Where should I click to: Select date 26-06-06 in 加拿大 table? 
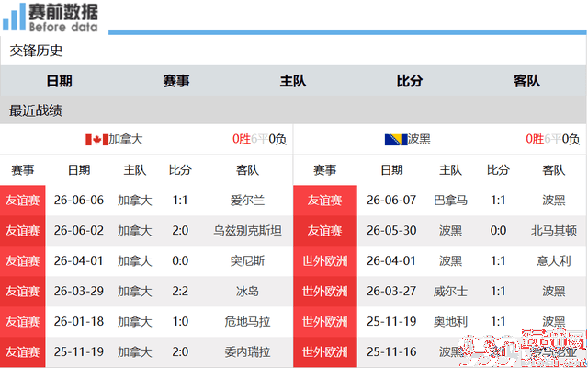(79, 201)
